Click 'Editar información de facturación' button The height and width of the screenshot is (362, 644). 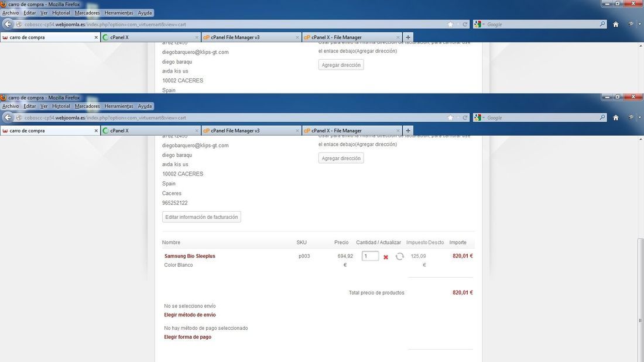click(201, 217)
